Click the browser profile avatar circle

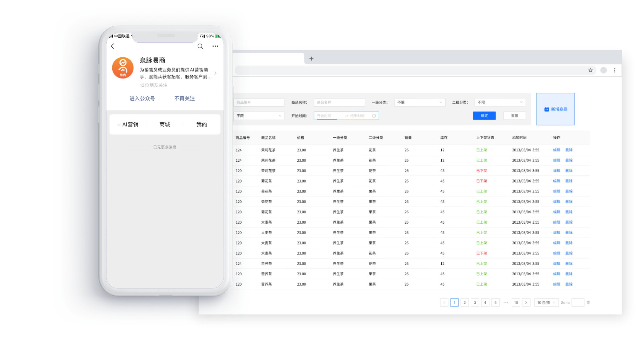603,70
